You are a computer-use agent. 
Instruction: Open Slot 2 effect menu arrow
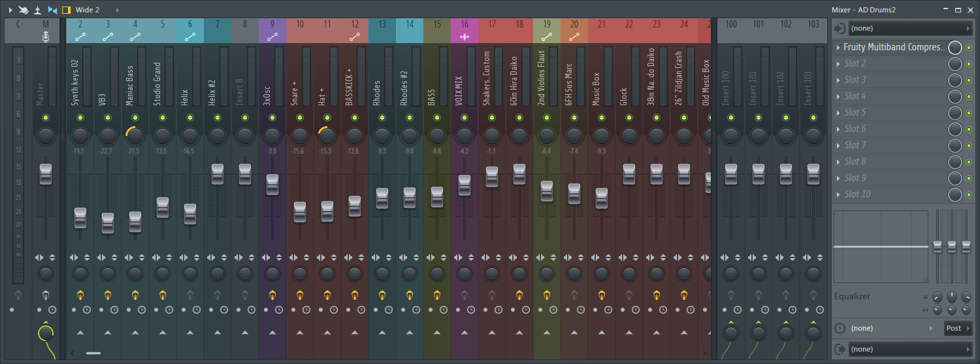coord(838,63)
